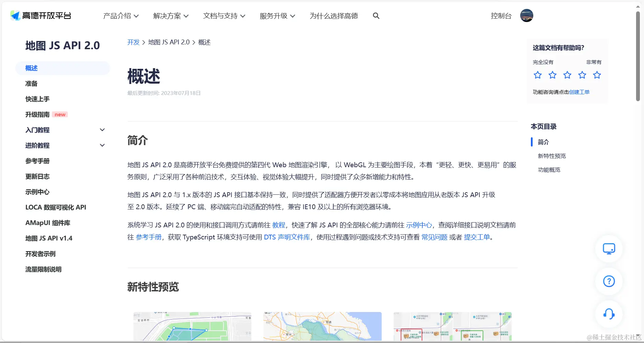
Task: Open the floating question mark help
Action: click(x=609, y=281)
